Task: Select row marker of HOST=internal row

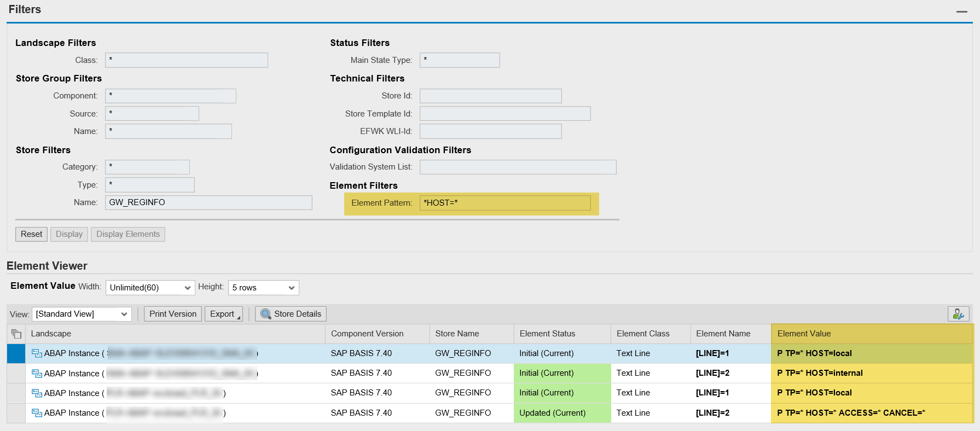Action: pyautogui.click(x=16, y=374)
